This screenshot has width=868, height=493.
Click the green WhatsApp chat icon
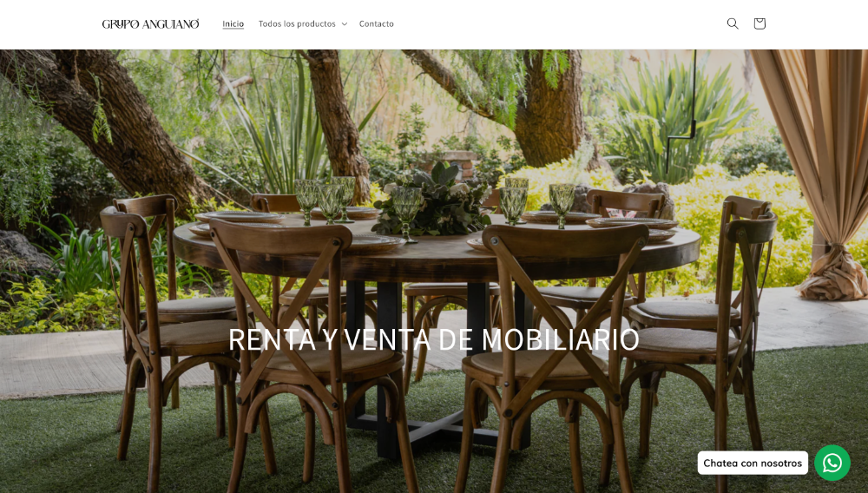coord(832,463)
